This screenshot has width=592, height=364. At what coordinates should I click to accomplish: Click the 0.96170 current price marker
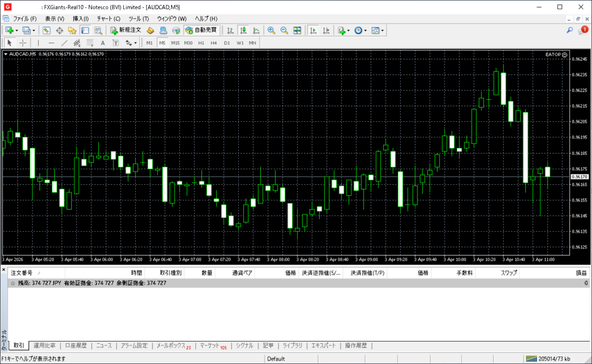tap(579, 176)
